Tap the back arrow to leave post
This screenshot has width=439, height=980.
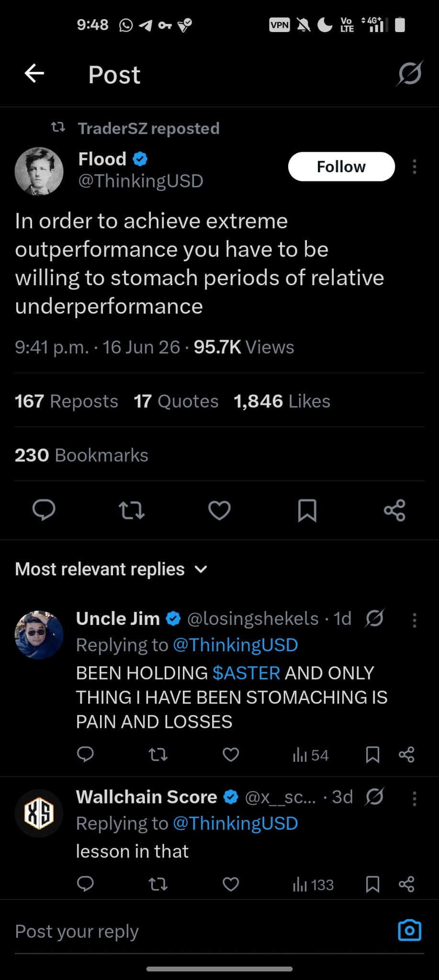(34, 74)
